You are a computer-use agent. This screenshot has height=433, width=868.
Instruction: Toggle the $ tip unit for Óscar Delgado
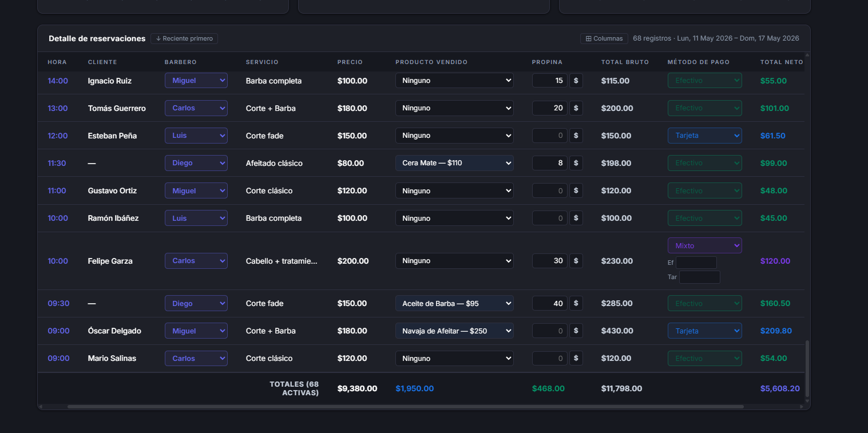pyautogui.click(x=576, y=331)
